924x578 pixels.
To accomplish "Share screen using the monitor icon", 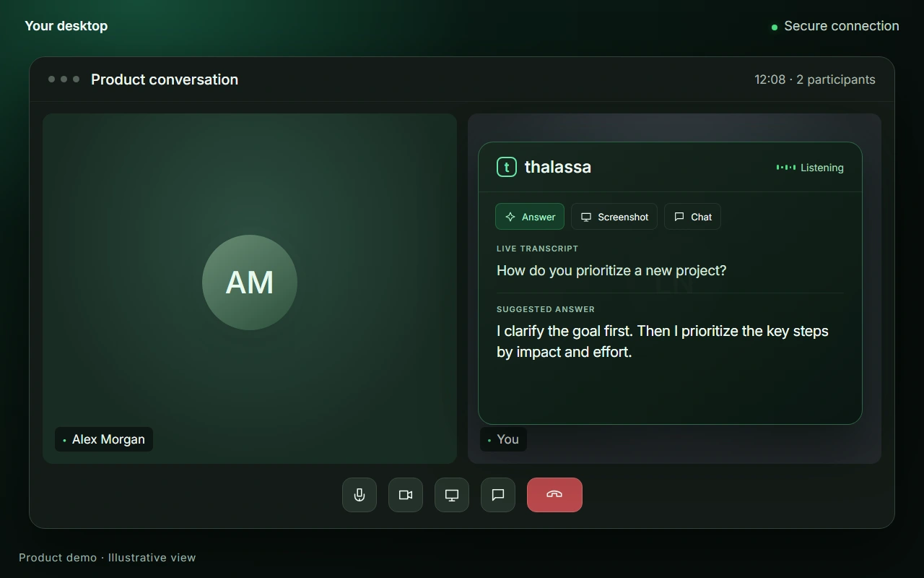I will click(x=452, y=495).
